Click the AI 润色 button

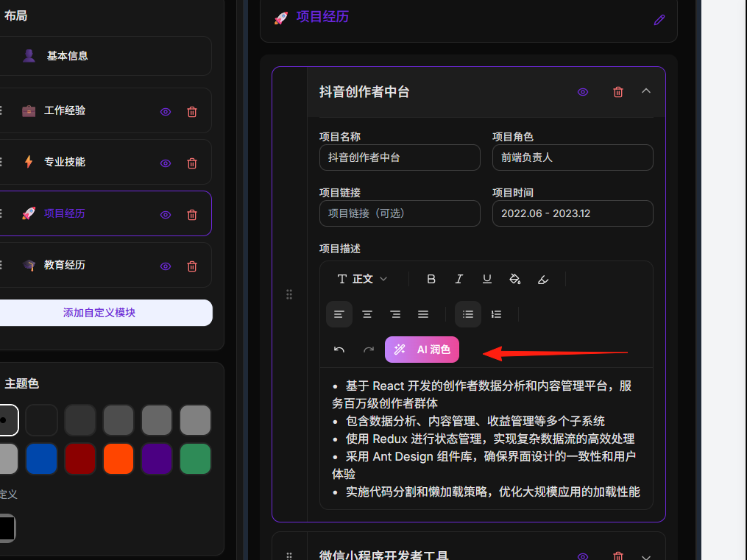coord(422,350)
